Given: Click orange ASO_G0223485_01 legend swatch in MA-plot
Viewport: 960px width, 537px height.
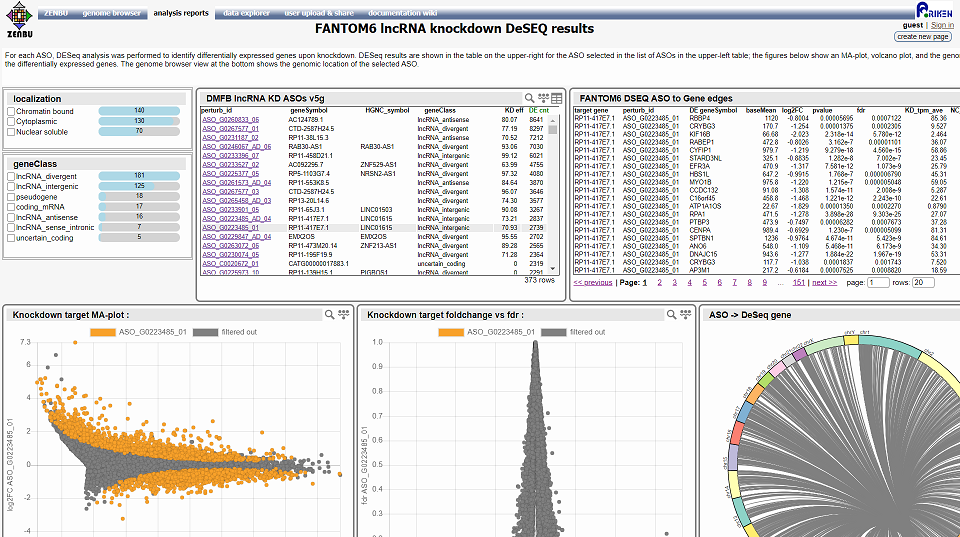Looking at the screenshot, I should 102,332.
